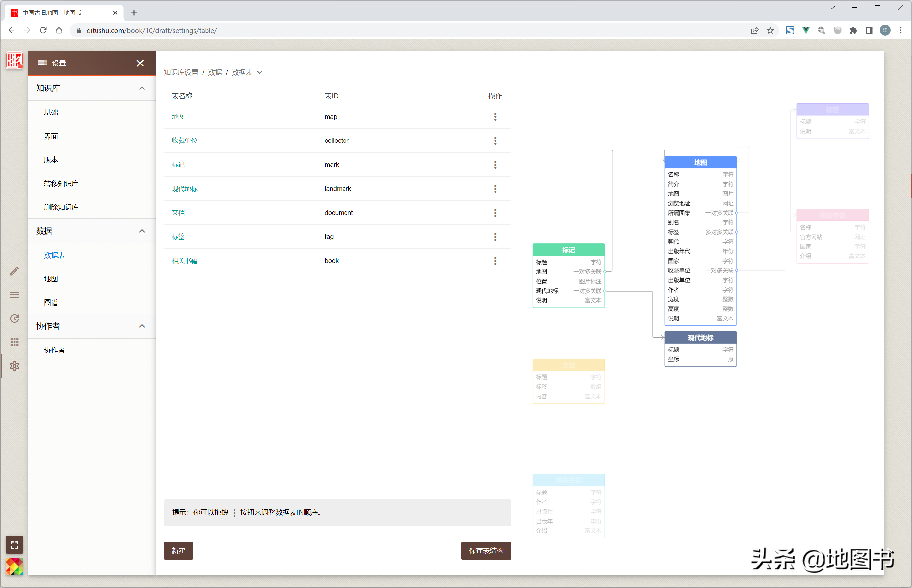Click the 新建 button
The image size is (912, 588).
(x=178, y=550)
